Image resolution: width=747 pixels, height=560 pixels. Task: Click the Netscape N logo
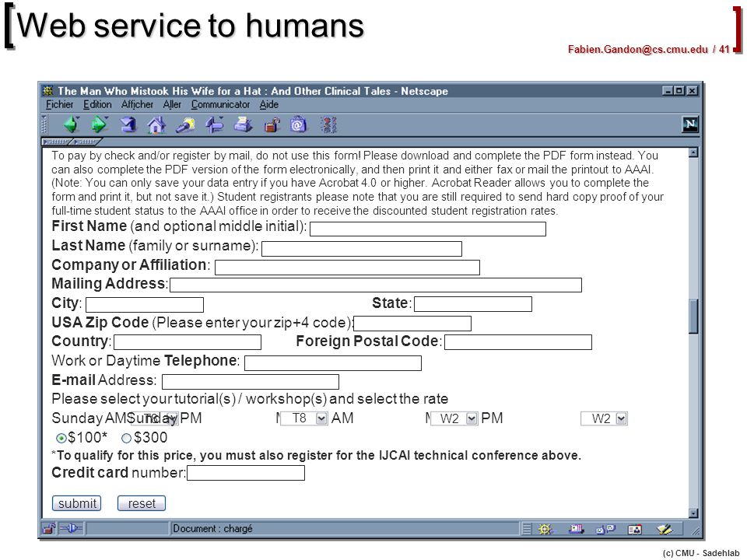tap(690, 124)
